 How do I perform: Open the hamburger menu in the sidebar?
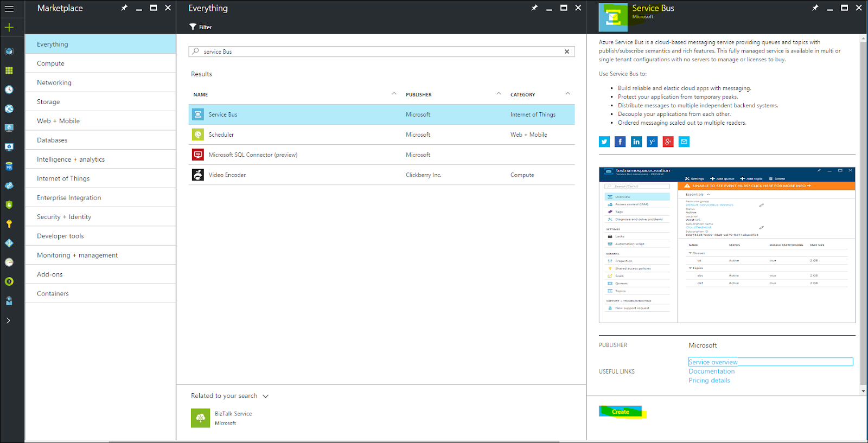(9, 9)
